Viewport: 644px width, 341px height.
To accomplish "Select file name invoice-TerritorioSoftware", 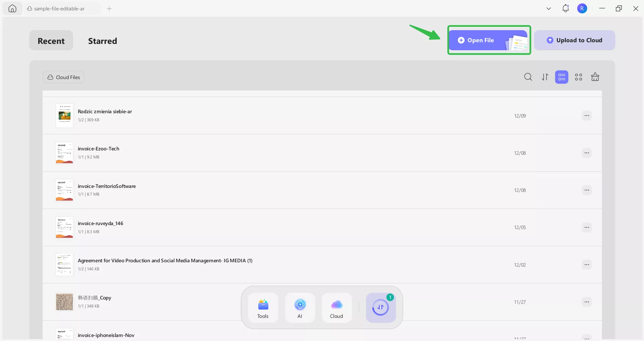I will point(107,186).
